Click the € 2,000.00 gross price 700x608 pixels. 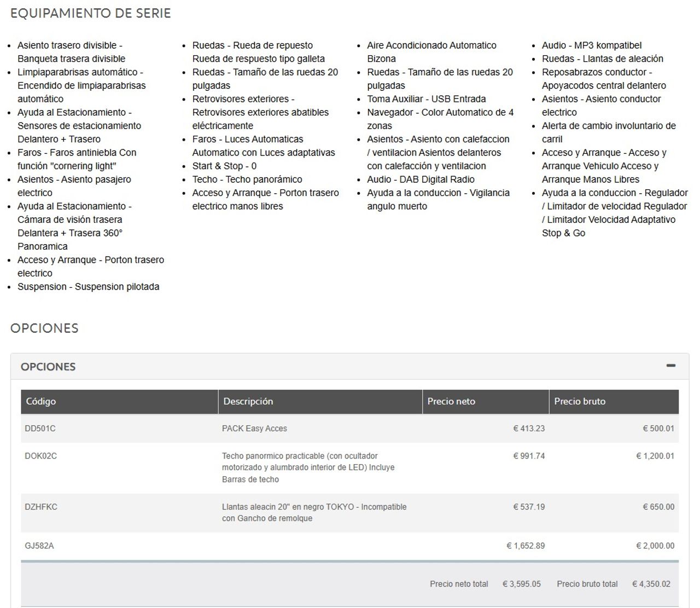tap(655, 546)
